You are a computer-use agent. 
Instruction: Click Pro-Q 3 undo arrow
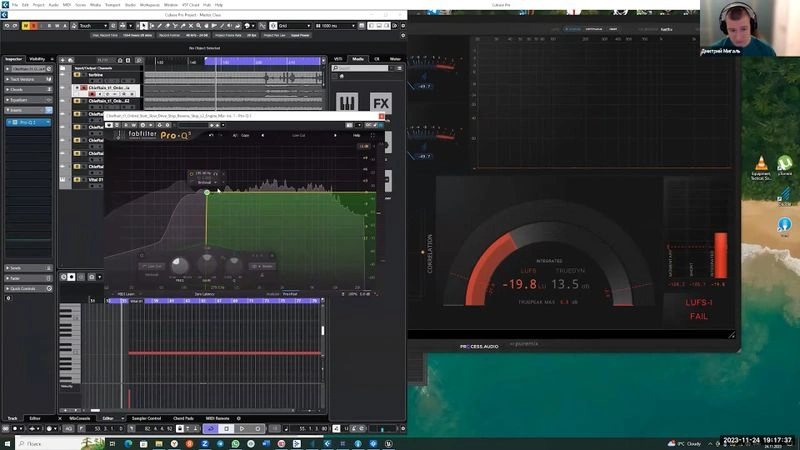[x=211, y=135]
